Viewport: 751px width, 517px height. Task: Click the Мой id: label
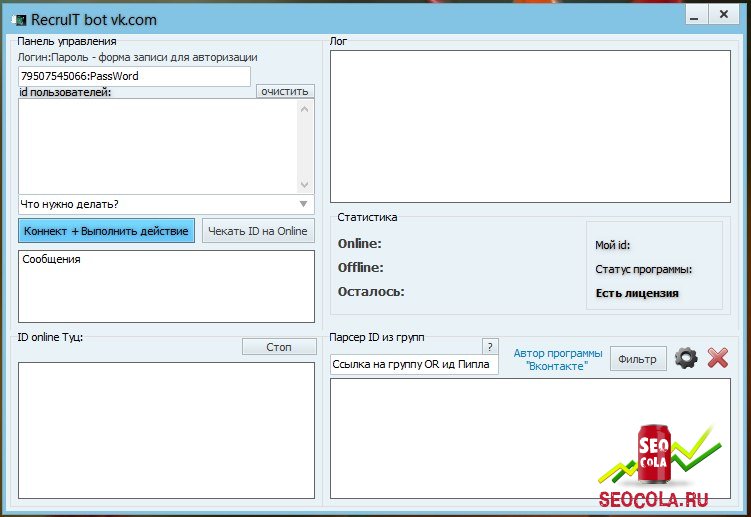click(613, 245)
